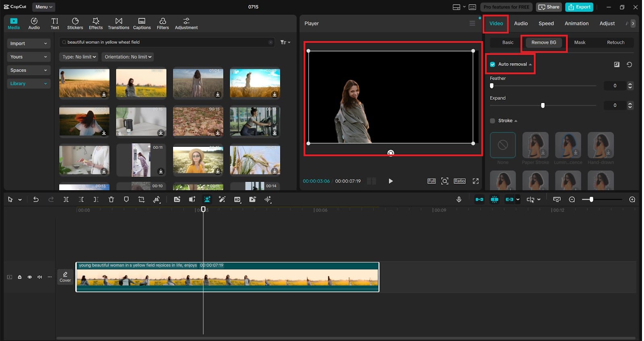Open the Player hamburger menu
The height and width of the screenshot is (341, 644).
[x=472, y=23]
